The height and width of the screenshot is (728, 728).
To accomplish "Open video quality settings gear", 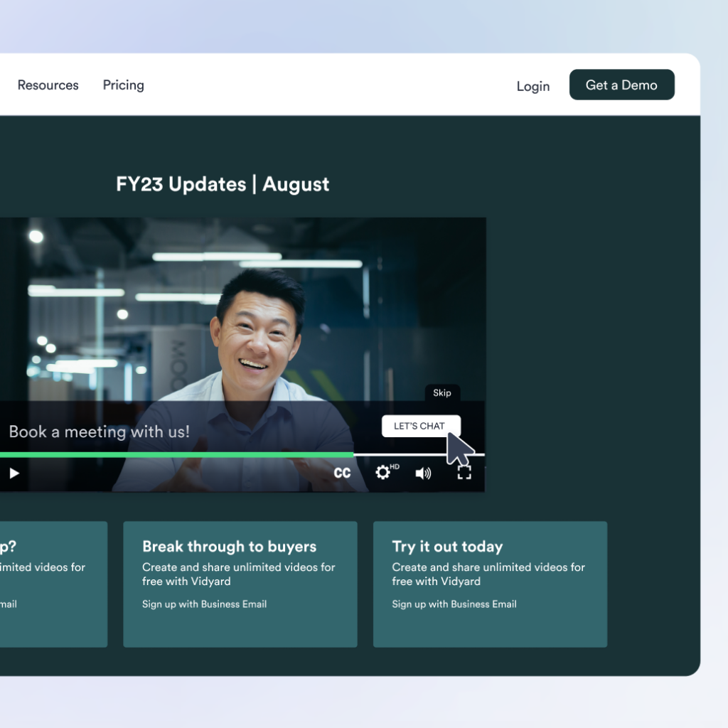I will [383, 472].
